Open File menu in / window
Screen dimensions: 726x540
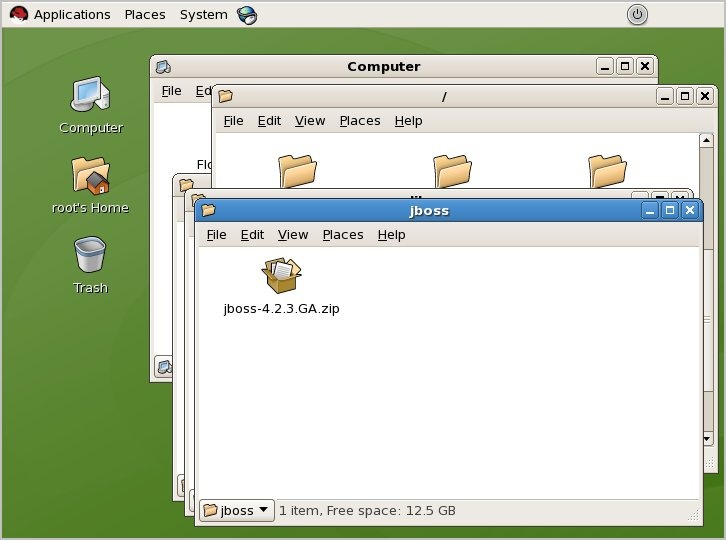(x=233, y=121)
